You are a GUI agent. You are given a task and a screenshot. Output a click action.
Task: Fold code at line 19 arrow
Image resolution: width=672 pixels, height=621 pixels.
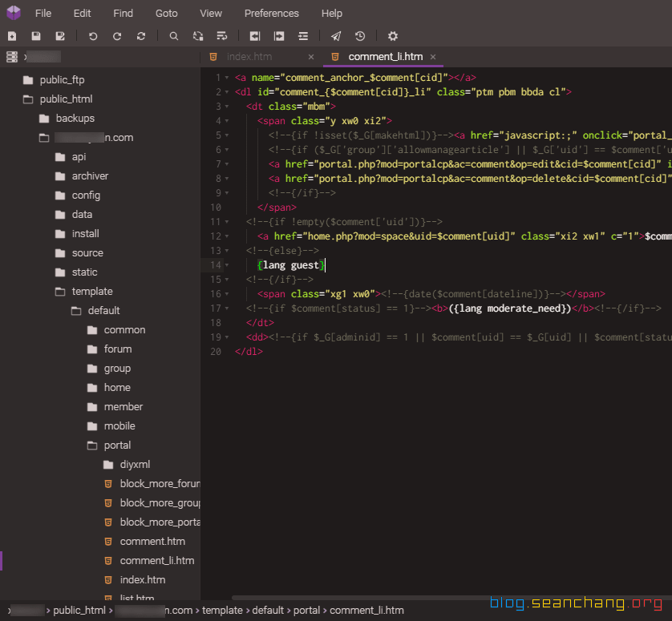click(227, 337)
